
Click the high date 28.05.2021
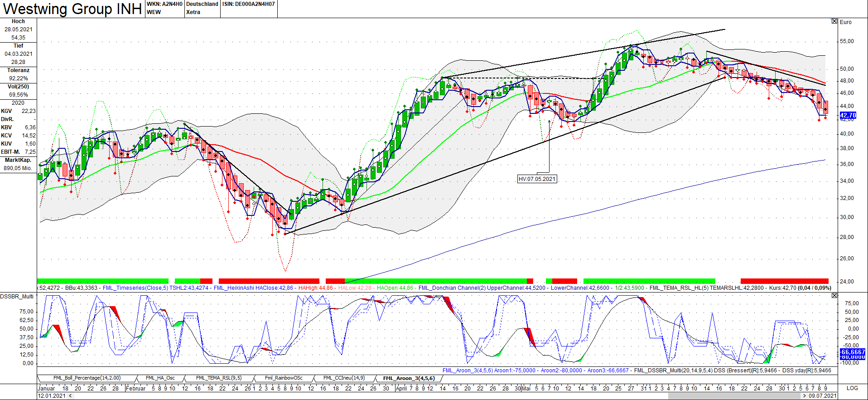(19, 29)
